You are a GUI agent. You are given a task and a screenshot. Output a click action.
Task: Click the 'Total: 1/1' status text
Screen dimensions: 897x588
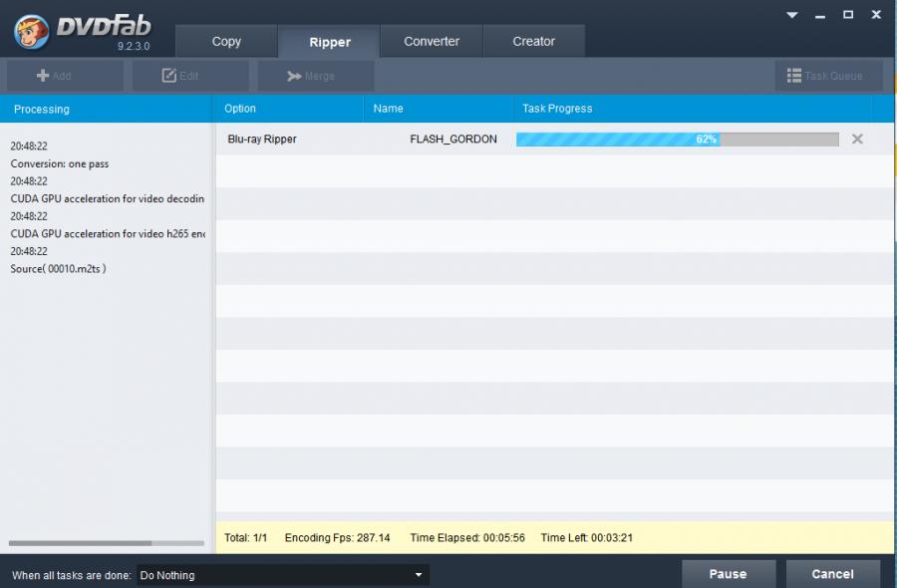[x=245, y=537]
